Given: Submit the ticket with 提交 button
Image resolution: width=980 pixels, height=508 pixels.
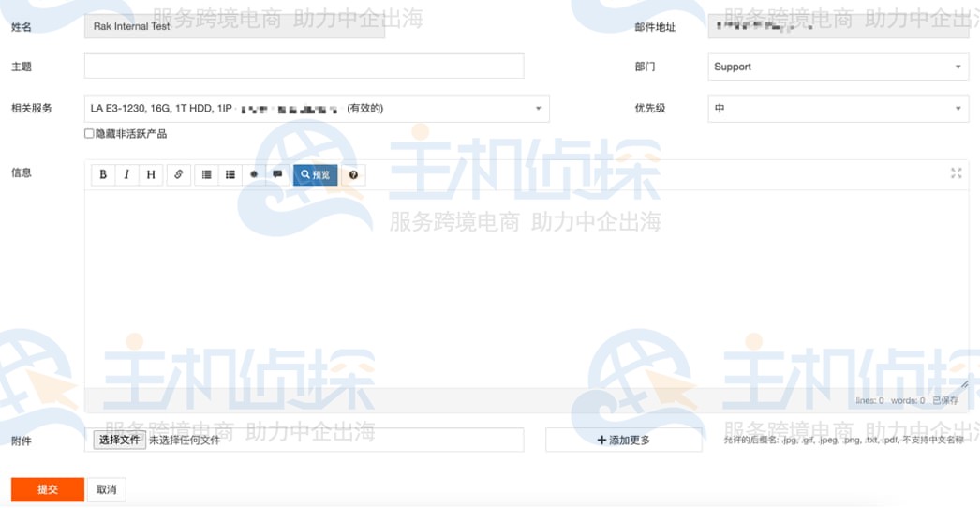Looking at the screenshot, I should coord(48,489).
